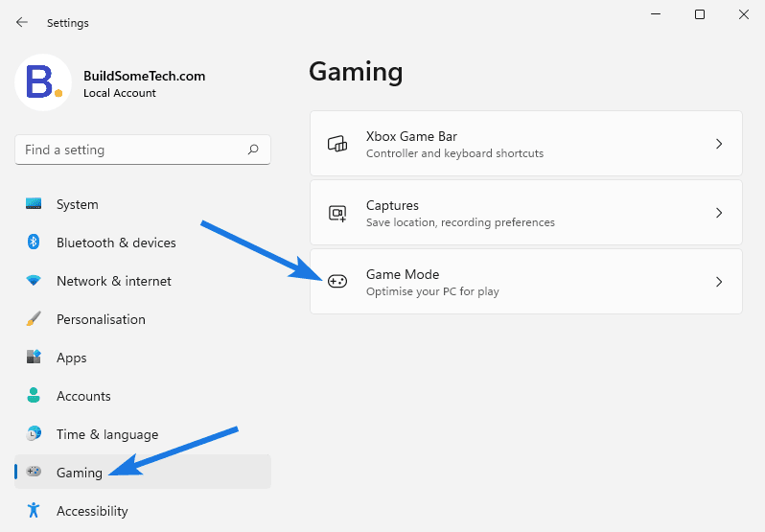Go to Bluetooth & devices
The height and width of the screenshot is (532, 765).
point(143,243)
